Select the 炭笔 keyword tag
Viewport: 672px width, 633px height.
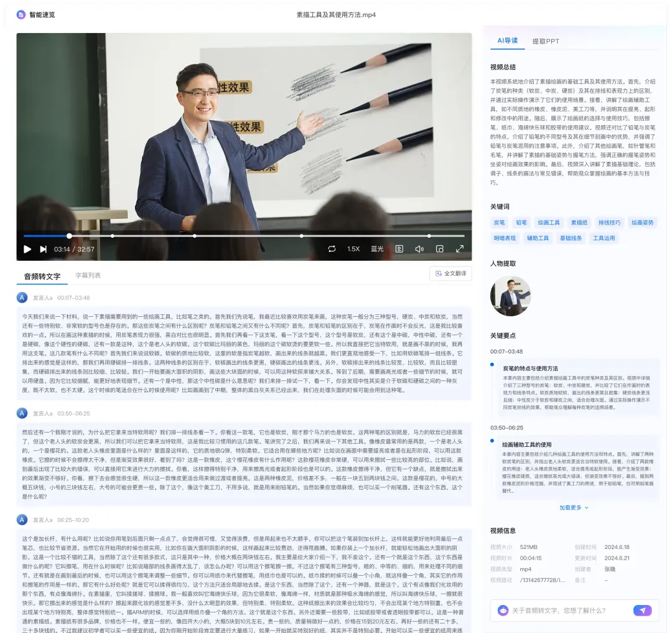[x=499, y=222]
